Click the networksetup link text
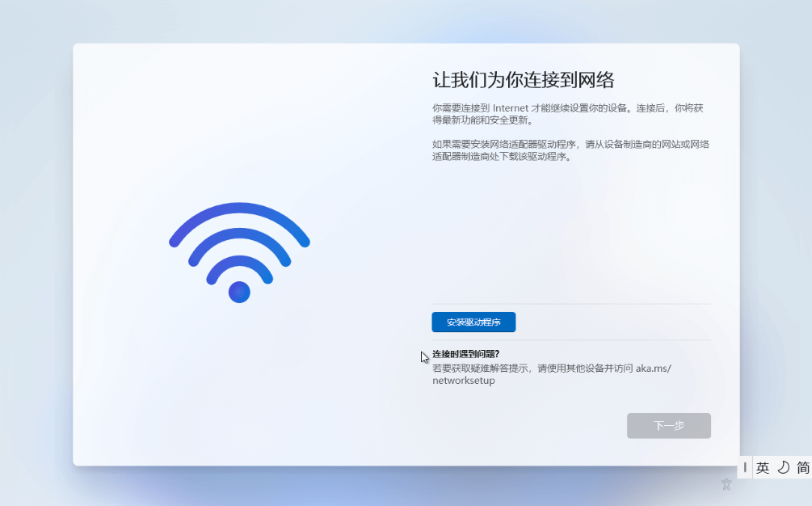Screen dimensions: 812x506 [464, 381]
